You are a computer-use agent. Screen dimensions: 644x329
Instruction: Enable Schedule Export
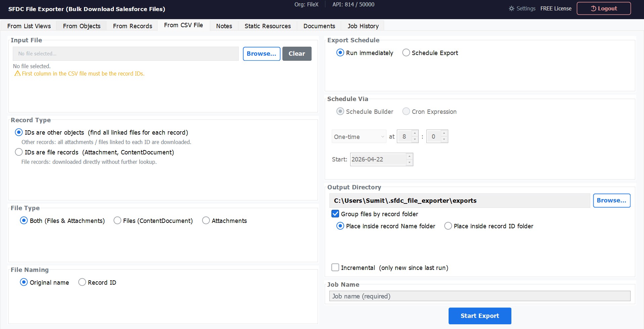point(406,52)
